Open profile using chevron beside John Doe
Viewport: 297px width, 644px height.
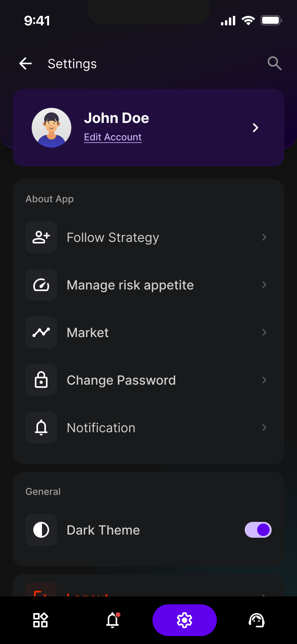pos(255,128)
